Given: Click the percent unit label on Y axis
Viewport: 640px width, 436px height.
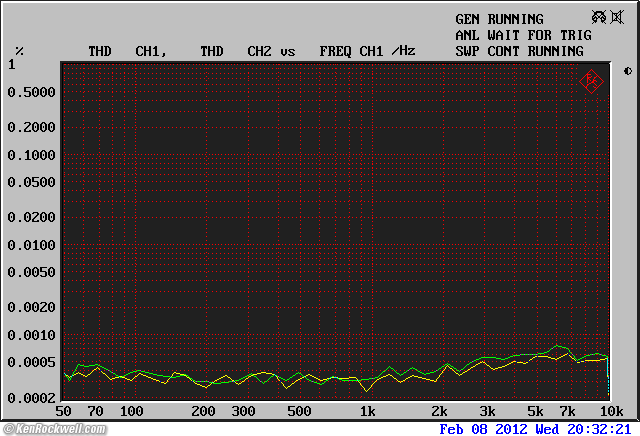Looking at the screenshot, I should click(19, 50).
